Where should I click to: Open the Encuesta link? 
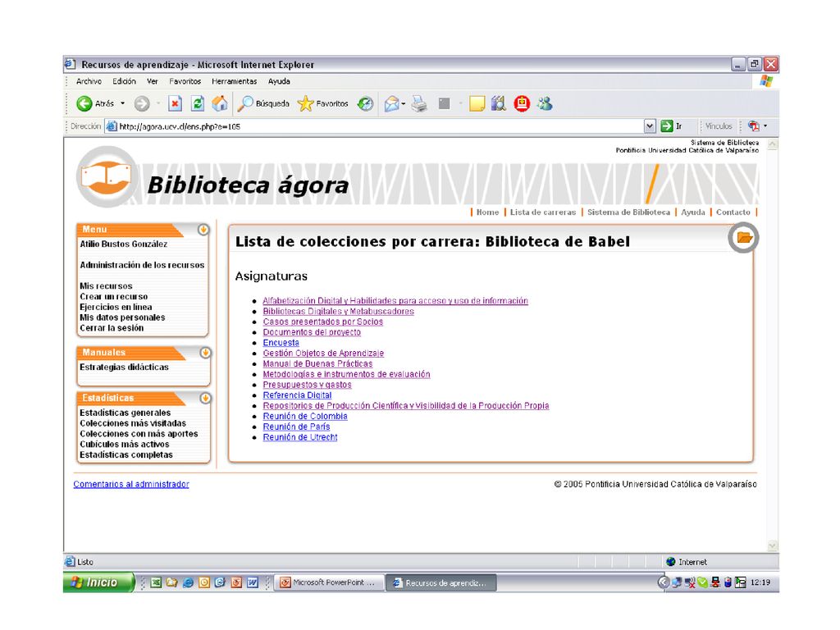pos(281,343)
